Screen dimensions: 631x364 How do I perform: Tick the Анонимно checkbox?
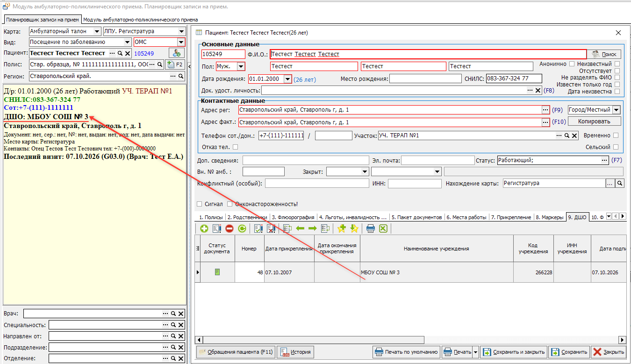pyautogui.click(x=571, y=64)
